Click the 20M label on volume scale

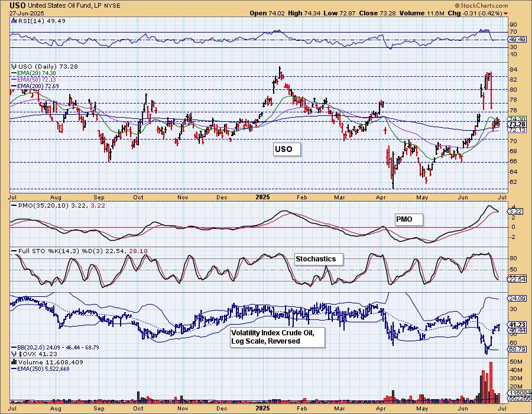tap(515, 387)
